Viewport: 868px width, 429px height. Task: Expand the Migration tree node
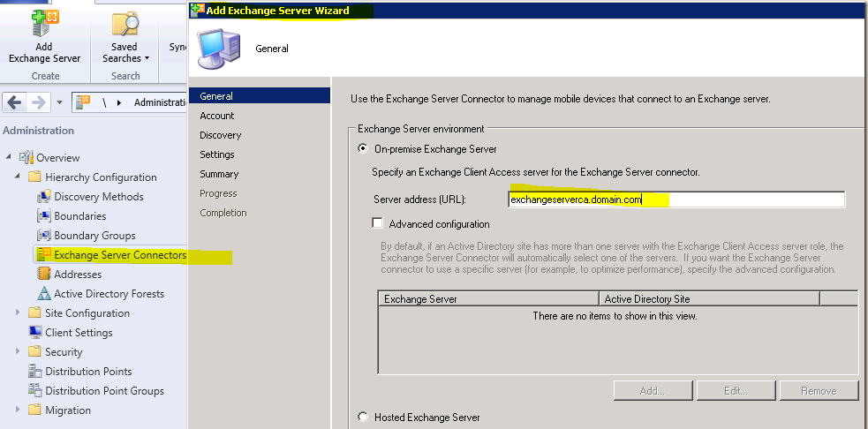(18, 410)
